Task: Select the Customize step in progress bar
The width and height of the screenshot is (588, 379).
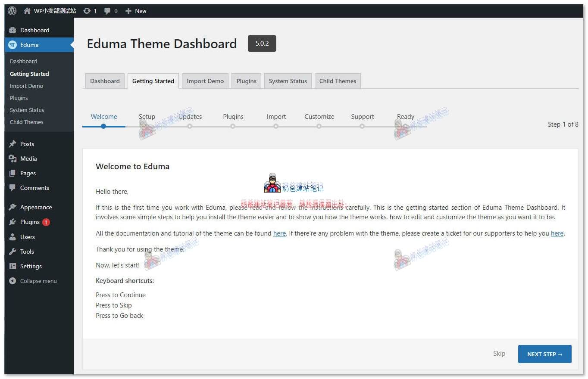Action: (x=319, y=126)
